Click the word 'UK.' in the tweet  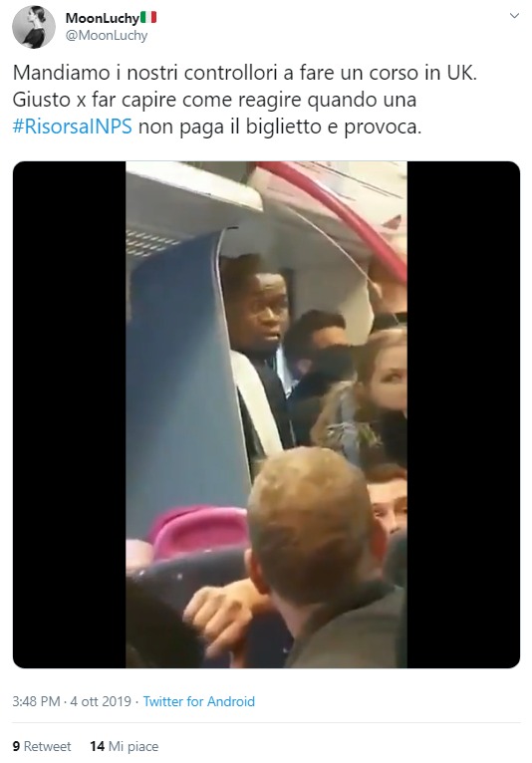[x=461, y=73]
